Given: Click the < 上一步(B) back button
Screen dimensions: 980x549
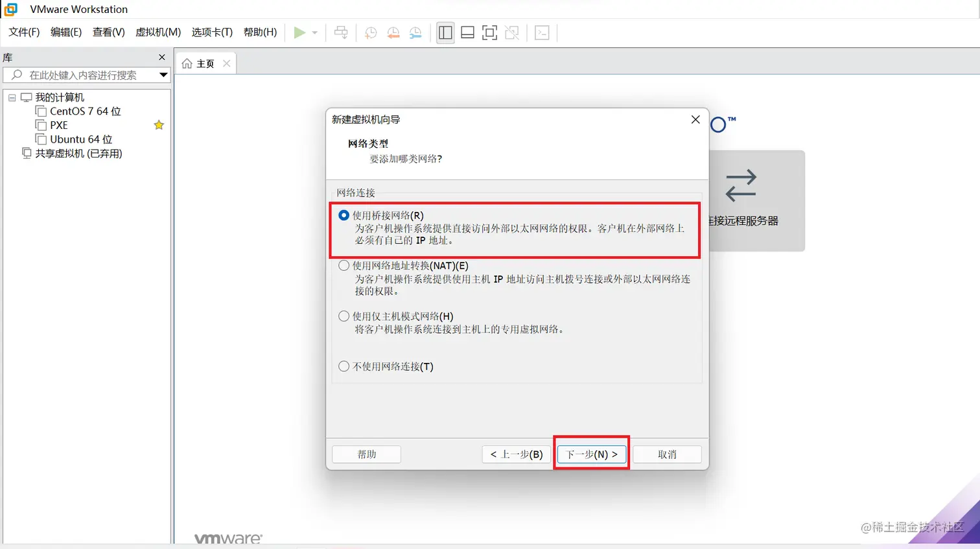Looking at the screenshot, I should pyautogui.click(x=517, y=454).
